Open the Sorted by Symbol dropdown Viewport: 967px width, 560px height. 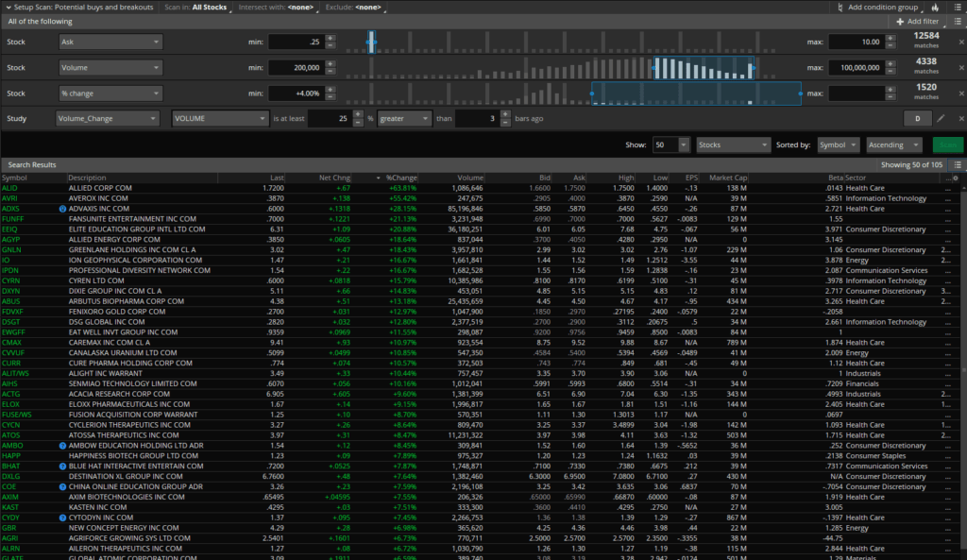pos(839,144)
